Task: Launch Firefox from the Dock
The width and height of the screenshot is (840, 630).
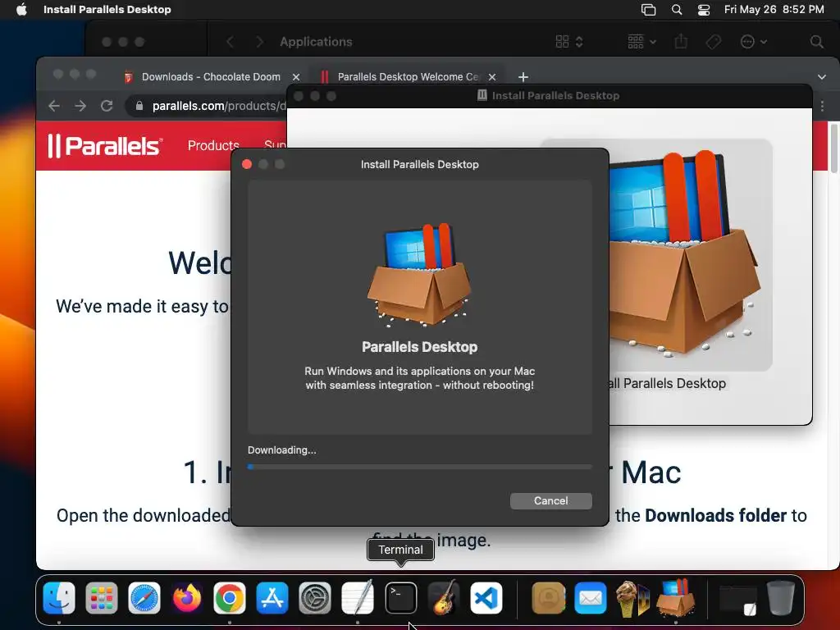Action: point(187,598)
